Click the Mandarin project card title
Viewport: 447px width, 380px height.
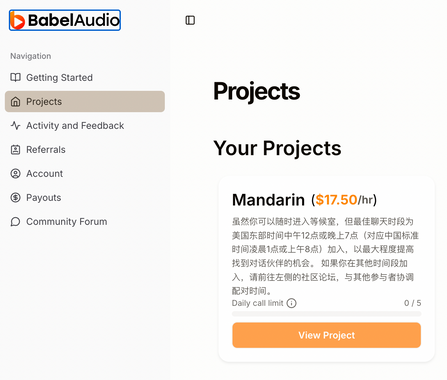[268, 200]
